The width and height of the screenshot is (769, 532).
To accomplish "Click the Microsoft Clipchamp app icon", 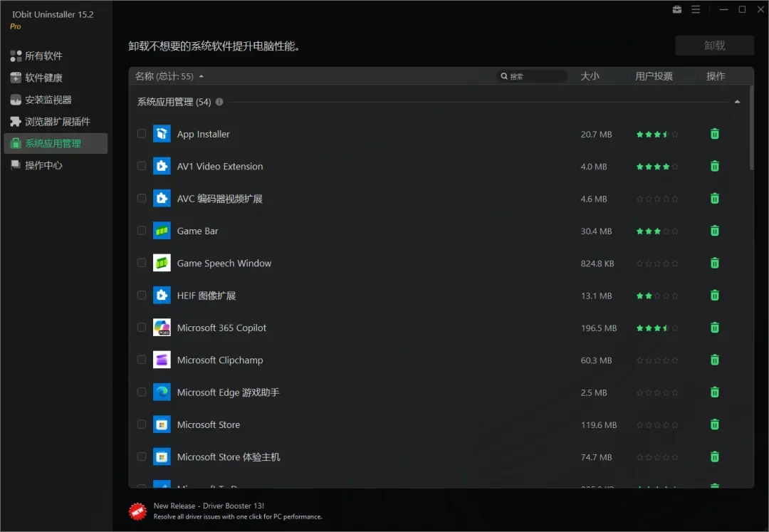I will [x=162, y=360].
